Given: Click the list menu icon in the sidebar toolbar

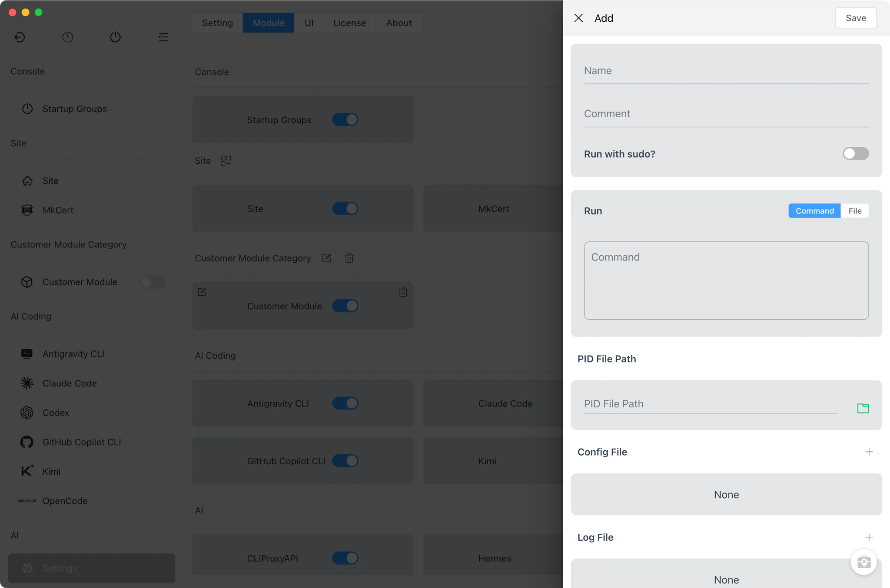Looking at the screenshot, I should (163, 37).
